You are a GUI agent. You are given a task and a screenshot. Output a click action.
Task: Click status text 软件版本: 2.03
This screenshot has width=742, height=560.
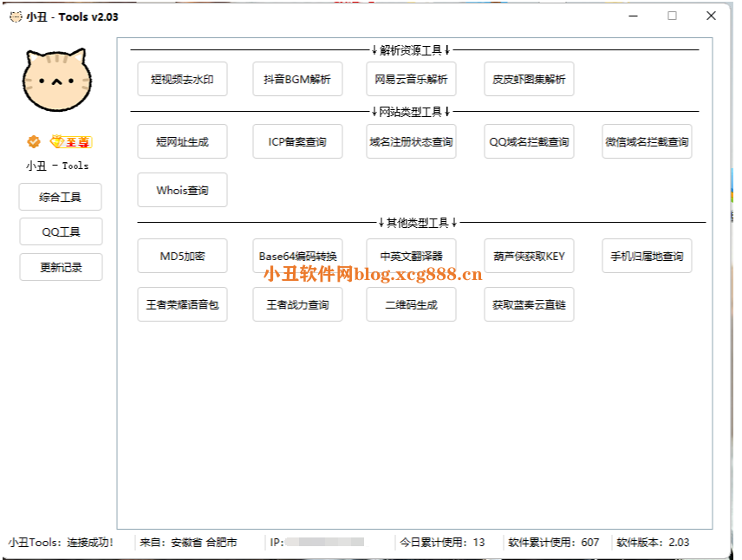click(653, 543)
